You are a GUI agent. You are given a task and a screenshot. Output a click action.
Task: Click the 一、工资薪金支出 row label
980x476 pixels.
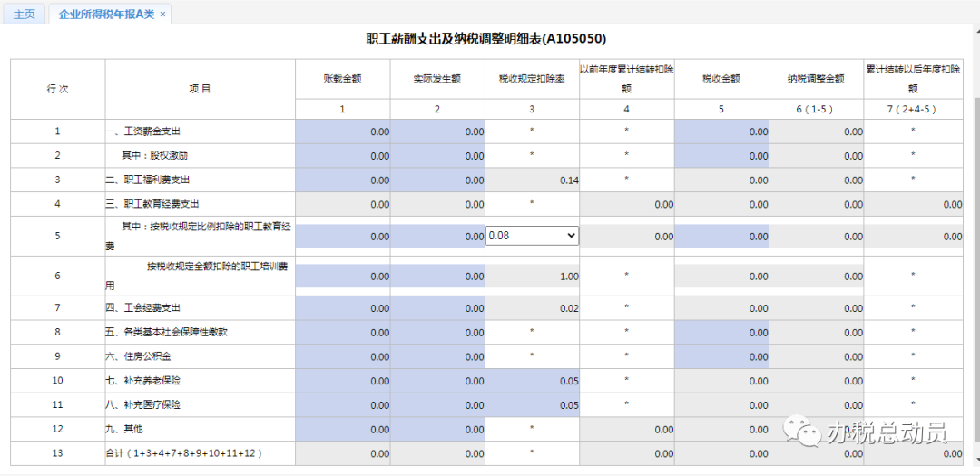point(143,131)
